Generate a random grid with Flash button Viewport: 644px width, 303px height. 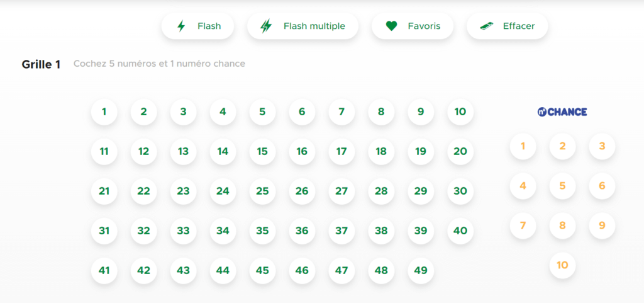pos(198,26)
